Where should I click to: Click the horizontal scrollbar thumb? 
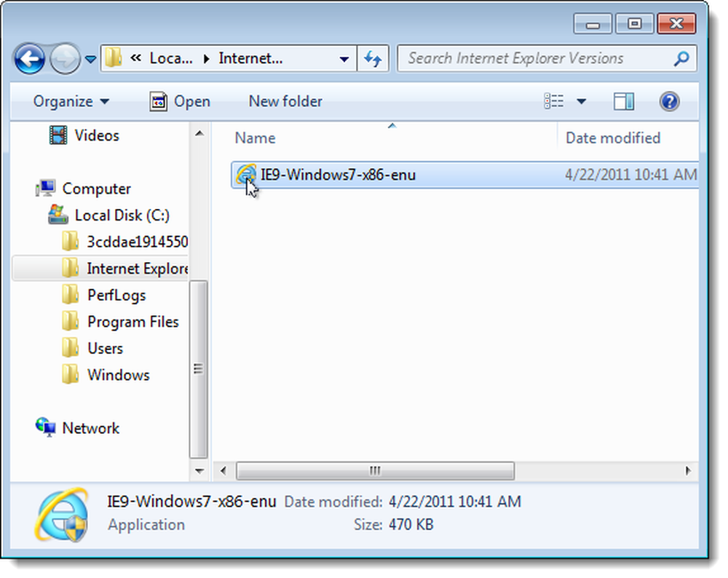(x=375, y=471)
